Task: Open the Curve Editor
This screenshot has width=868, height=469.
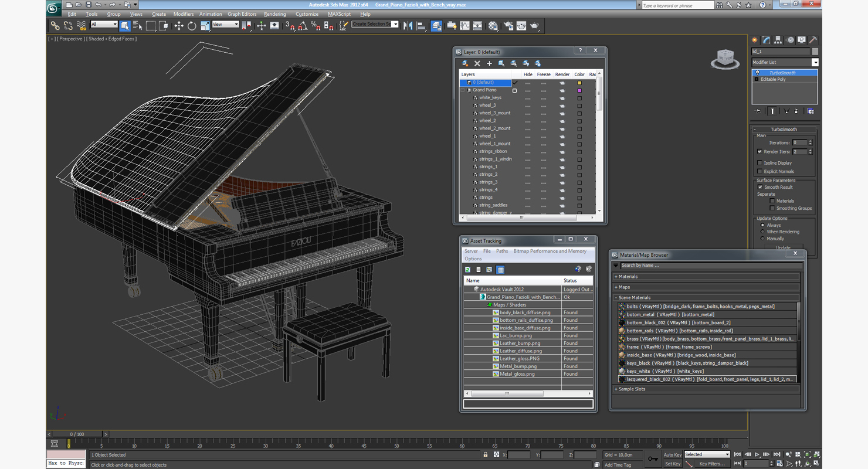Action: click(464, 25)
